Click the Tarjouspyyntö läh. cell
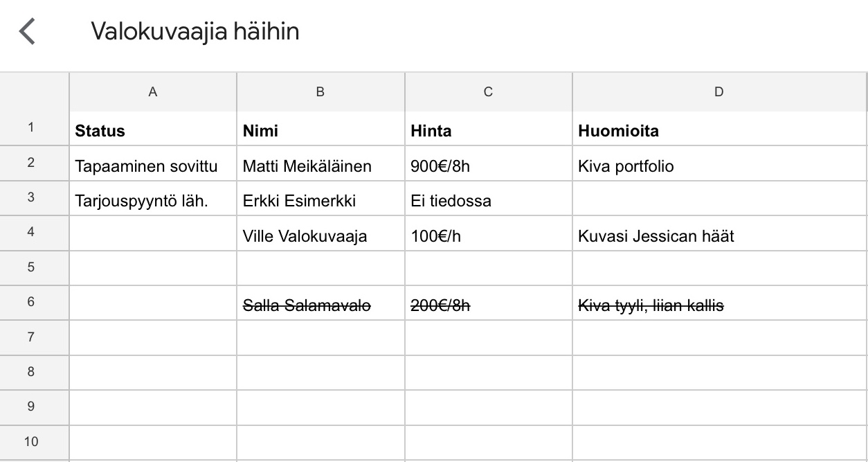This screenshot has height=462, width=868. click(x=152, y=201)
